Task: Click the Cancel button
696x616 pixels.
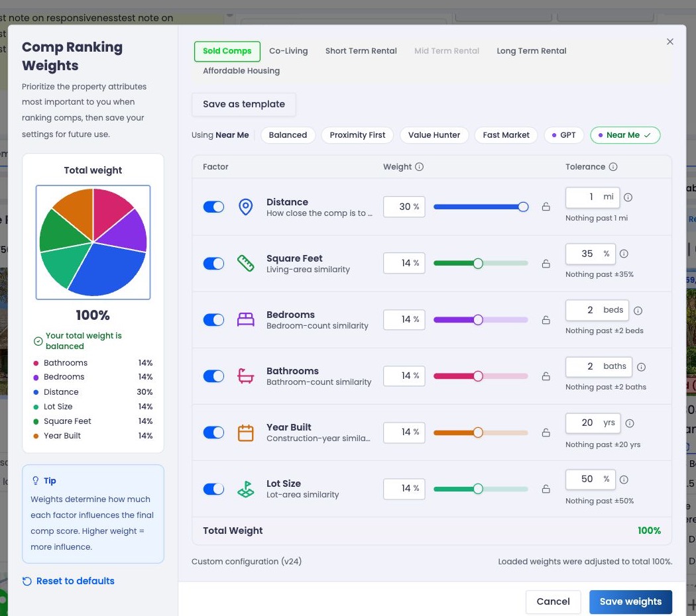Action: click(553, 602)
